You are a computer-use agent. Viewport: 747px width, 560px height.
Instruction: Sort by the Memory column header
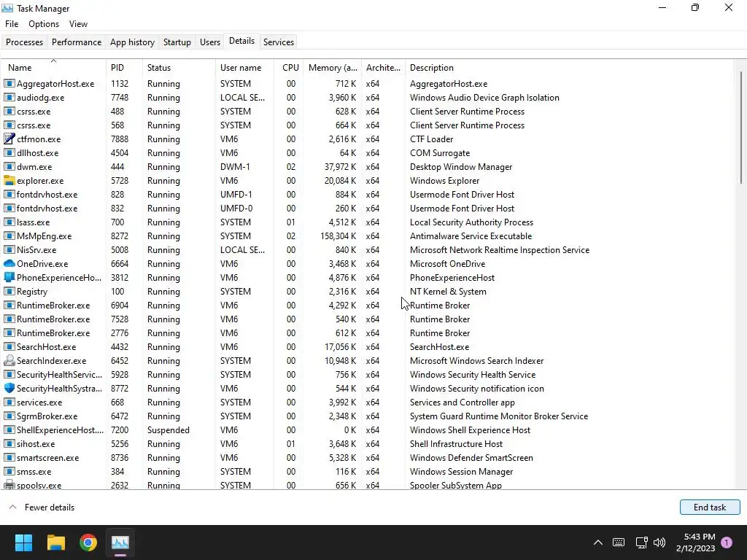coord(332,68)
